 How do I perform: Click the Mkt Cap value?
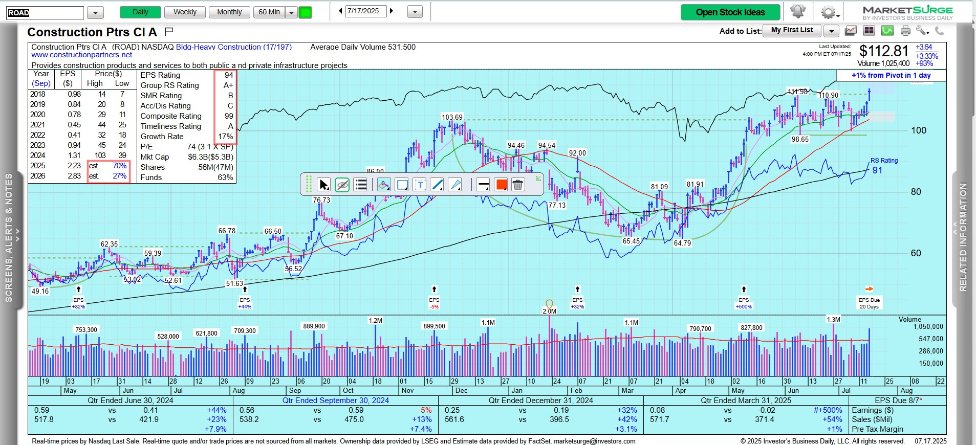(210, 156)
